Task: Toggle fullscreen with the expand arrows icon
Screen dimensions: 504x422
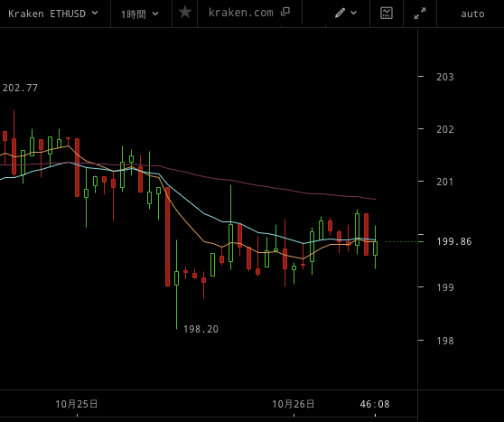Action: (420, 14)
